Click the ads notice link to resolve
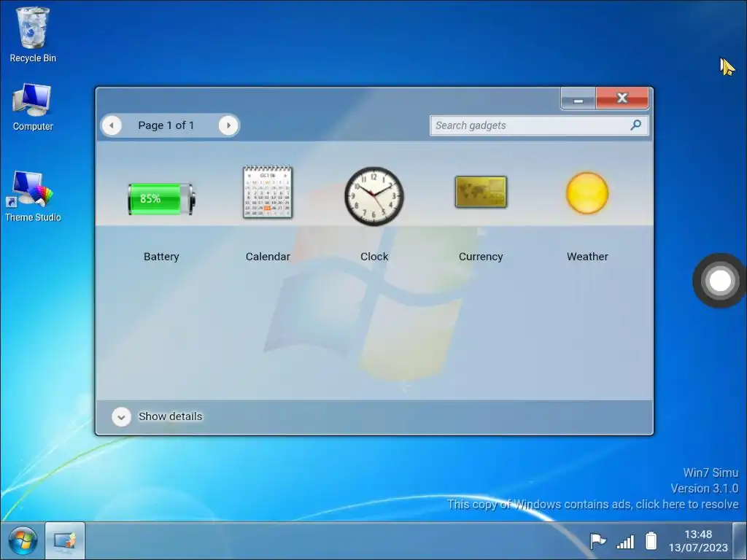This screenshot has width=747, height=560. click(592, 505)
